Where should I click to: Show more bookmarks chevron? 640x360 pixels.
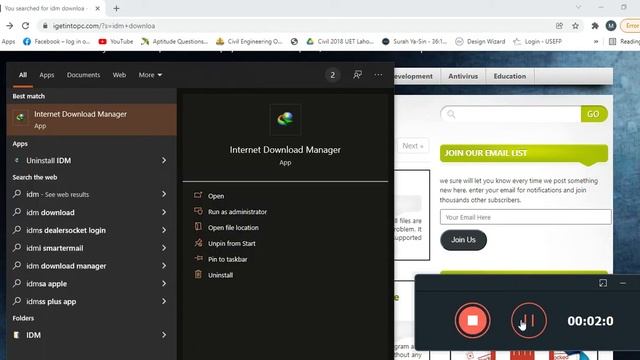click(596, 42)
